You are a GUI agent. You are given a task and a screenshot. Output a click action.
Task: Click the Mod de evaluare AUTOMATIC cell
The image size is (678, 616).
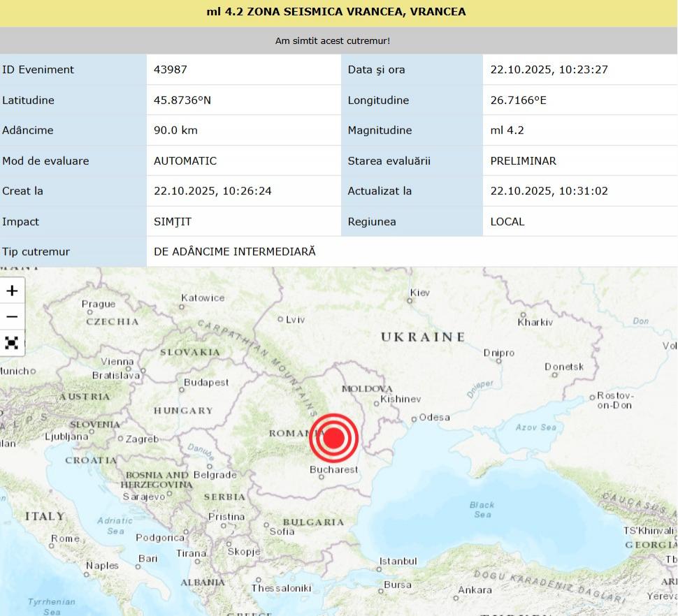click(184, 161)
